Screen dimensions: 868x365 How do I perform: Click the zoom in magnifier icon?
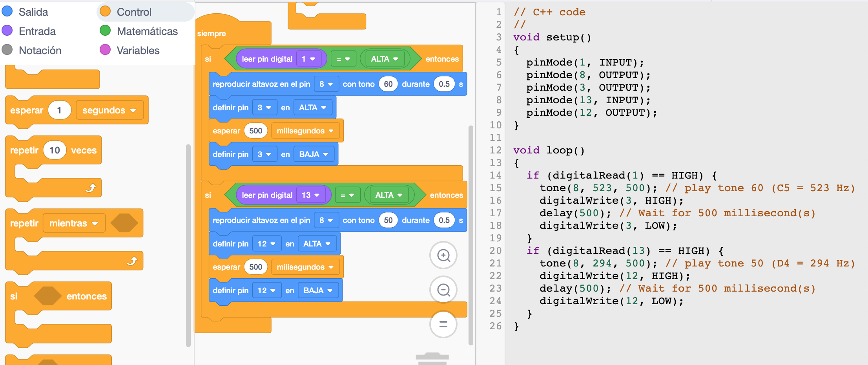pos(443,255)
